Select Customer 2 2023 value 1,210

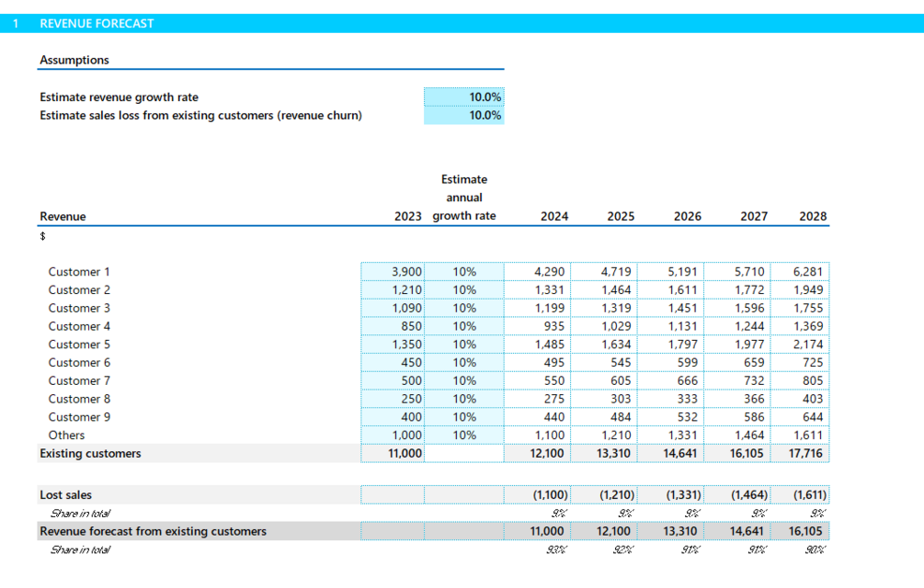click(393, 290)
